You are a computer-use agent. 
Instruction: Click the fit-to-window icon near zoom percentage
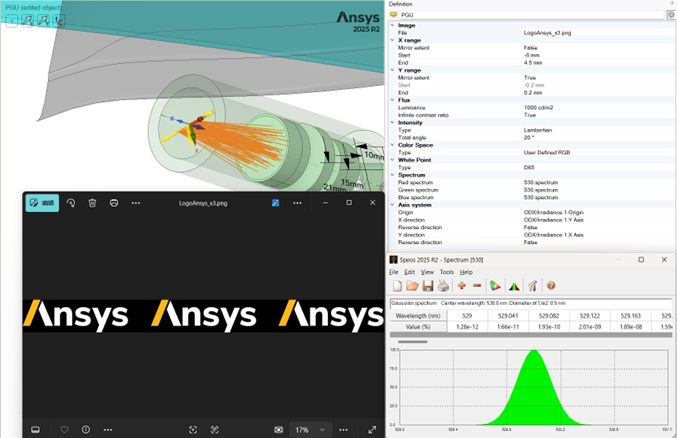click(x=279, y=430)
